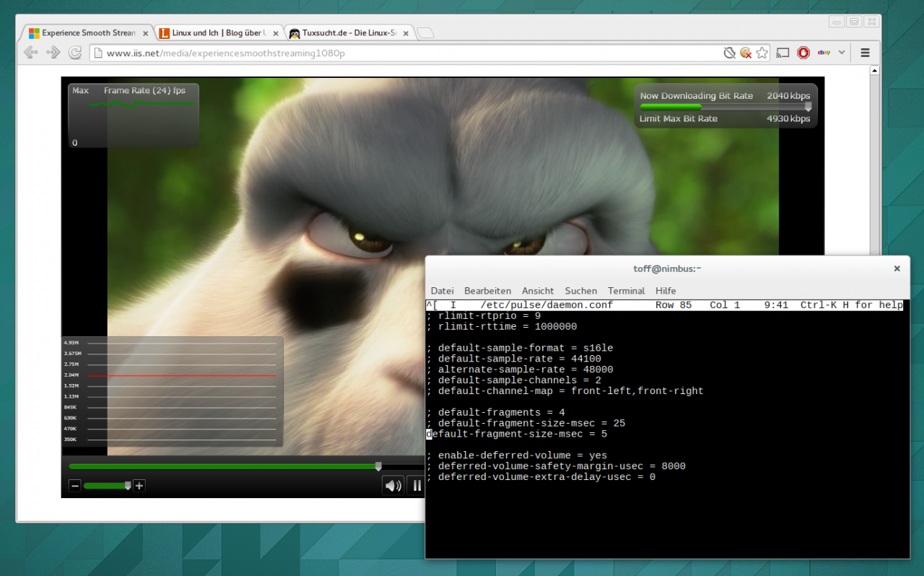Open the eBay extension icon
The height and width of the screenshot is (576, 924).
pos(824,53)
